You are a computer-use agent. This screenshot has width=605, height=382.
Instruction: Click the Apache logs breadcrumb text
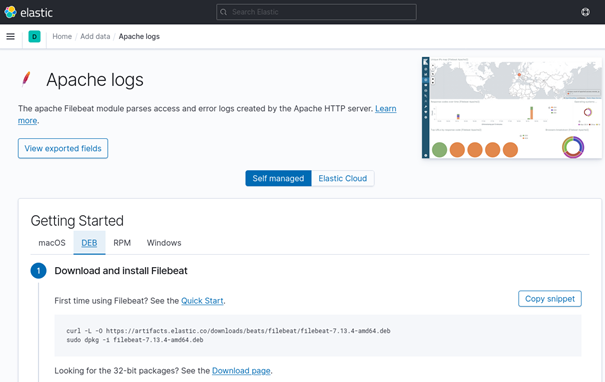[x=139, y=36]
